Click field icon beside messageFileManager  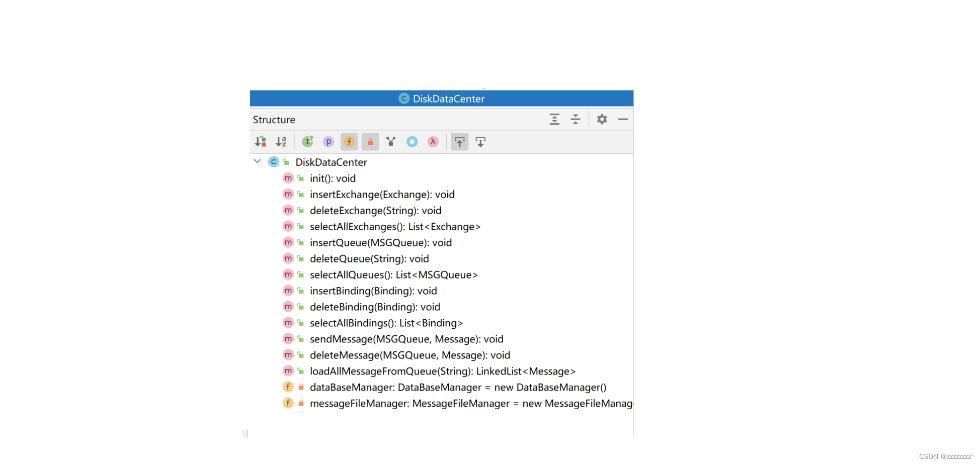pyautogui.click(x=288, y=403)
